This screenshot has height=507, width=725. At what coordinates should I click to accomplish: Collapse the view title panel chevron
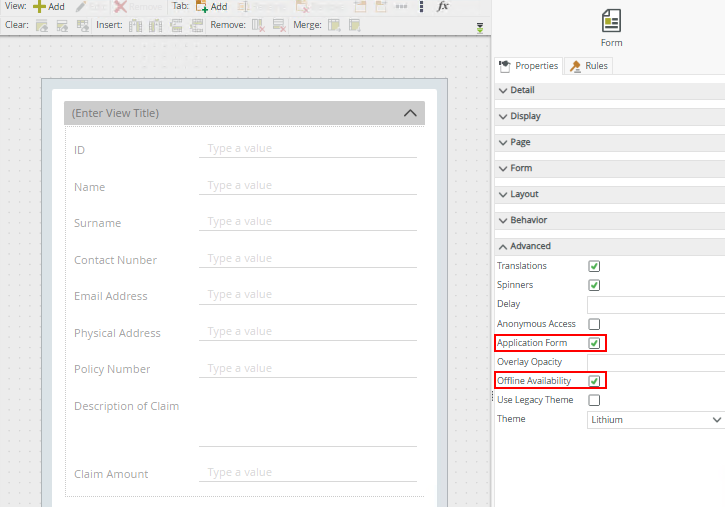tap(410, 113)
